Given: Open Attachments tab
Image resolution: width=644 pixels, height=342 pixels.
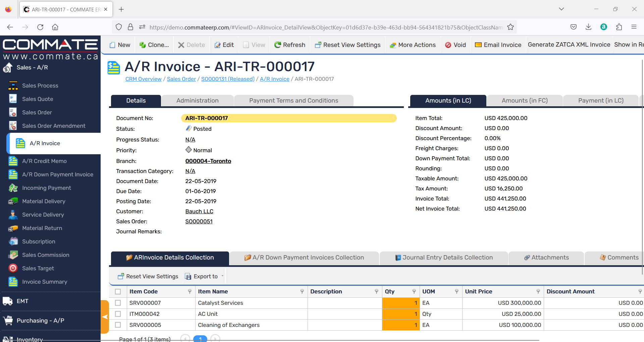Looking at the screenshot, I should (x=546, y=258).
